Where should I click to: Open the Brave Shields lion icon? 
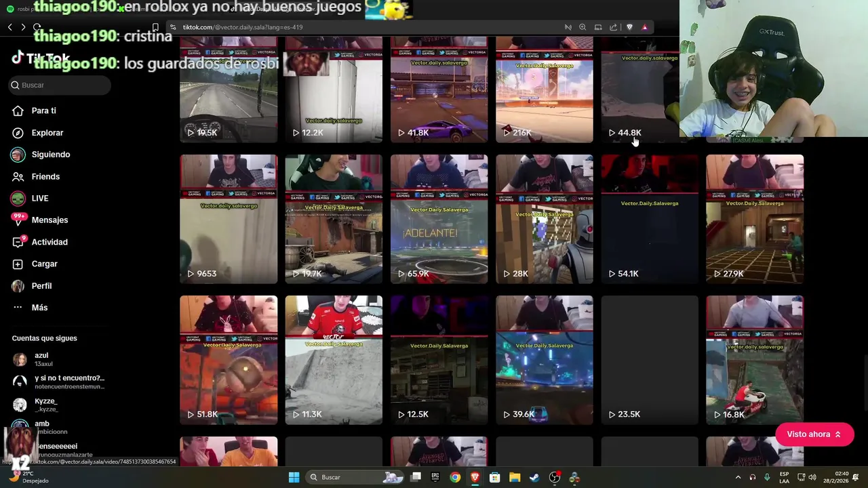[x=629, y=27]
